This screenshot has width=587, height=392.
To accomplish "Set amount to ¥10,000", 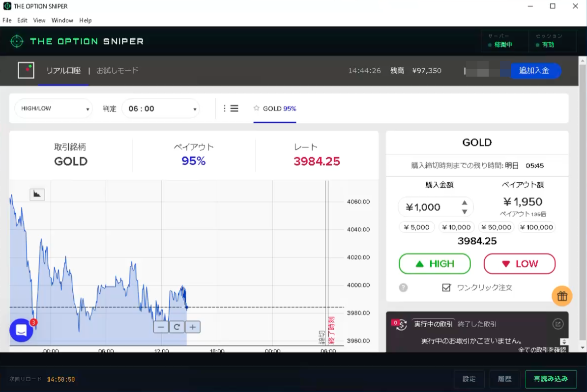I will 456,227.
